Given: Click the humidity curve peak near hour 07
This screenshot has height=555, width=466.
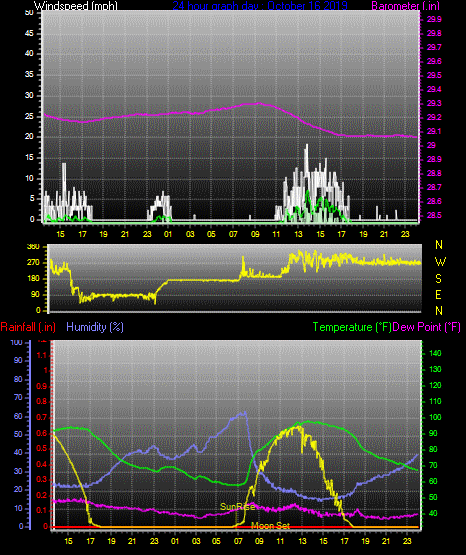Looking at the screenshot, I should pyautogui.click(x=244, y=413).
